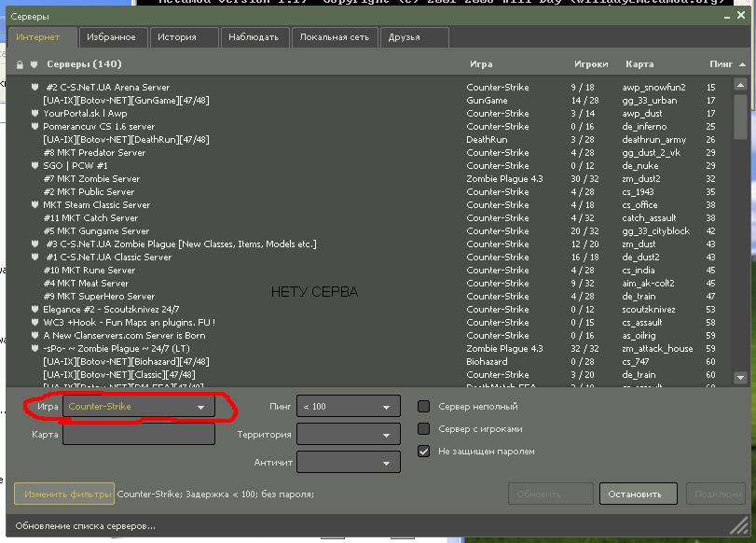Click shield icon beside A New Clanservers.com server
The image size is (756, 543).
click(34, 335)
